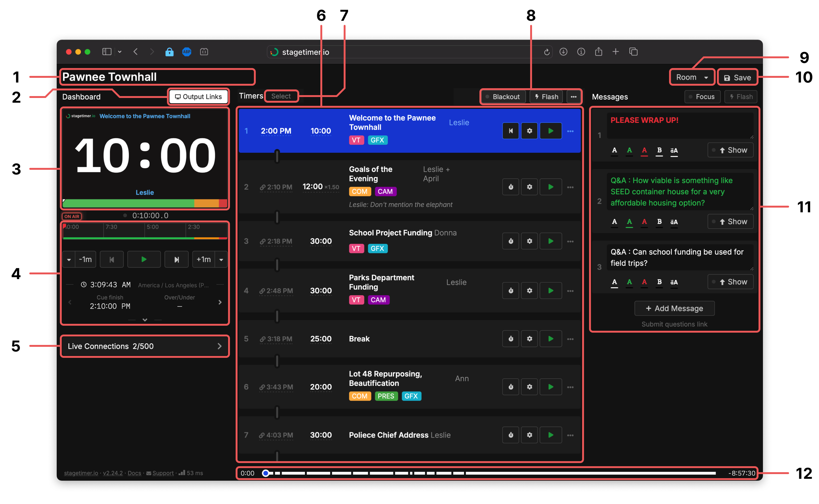This screenshot has width=819, height=504.
Task: Open the Docs link in the footer
Action: 134,473
